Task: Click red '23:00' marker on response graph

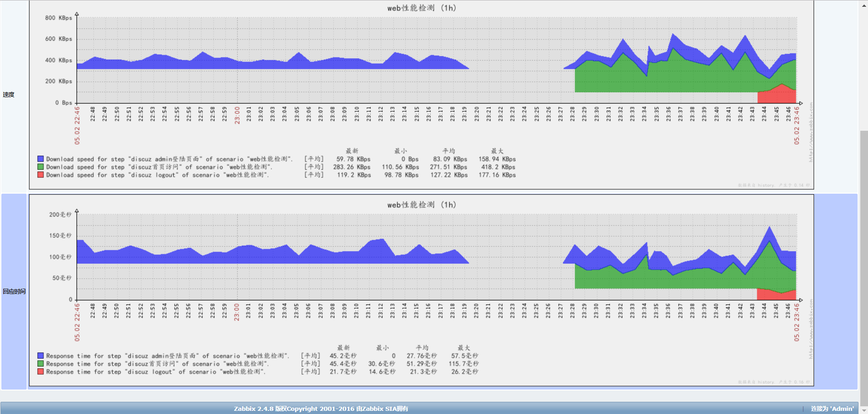Action: pos(237,312)
